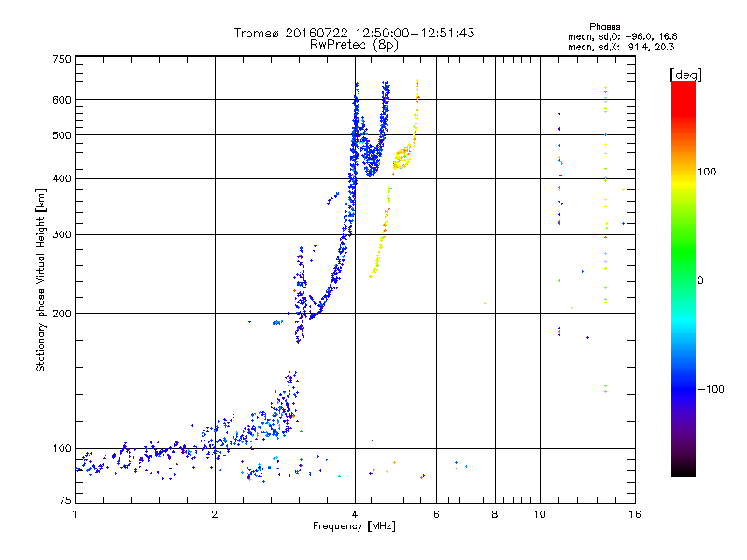Click the "mean, sd,O: -96.0, 16.8" line
The image size is (747, 560).
tap(622, 36)
